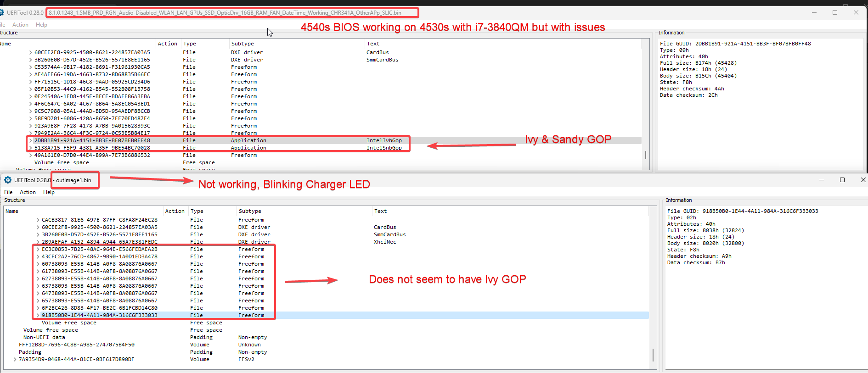Open Help menu in the outimage1.bin window
This screenshot has height=373, width=868.
click(49, 192)
